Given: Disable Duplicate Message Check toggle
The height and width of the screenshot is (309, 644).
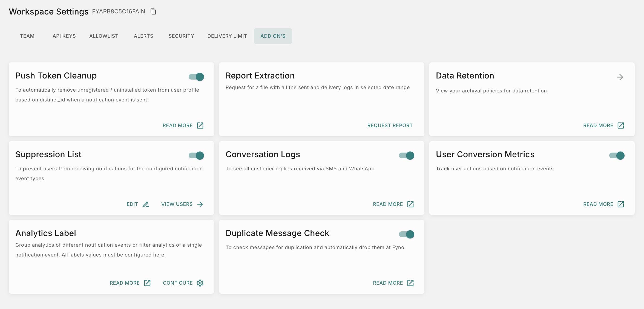Looking at the screenshot, I should tap(407, 234).
